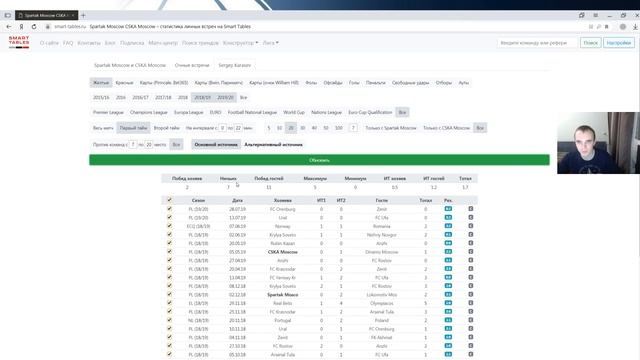Uncheck the Portugal 20.11.18 row checkbox
The image size is (640, 360).
point(169,320)
